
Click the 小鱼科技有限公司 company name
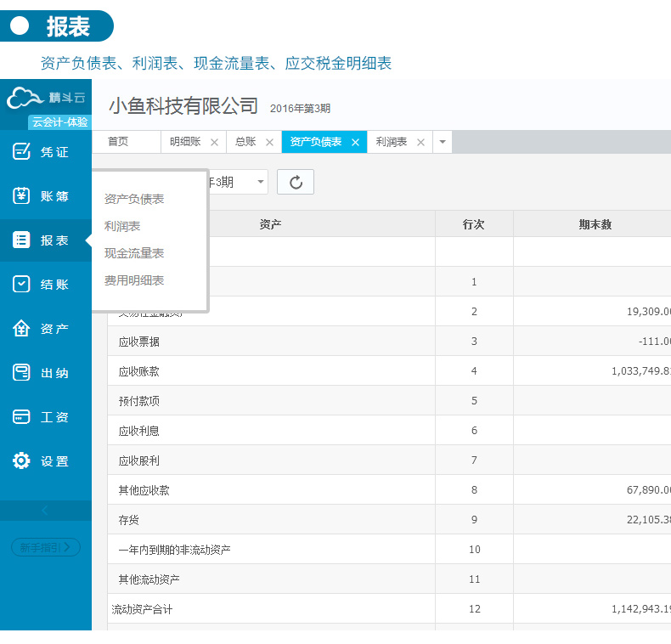click(x=183, y=105)
